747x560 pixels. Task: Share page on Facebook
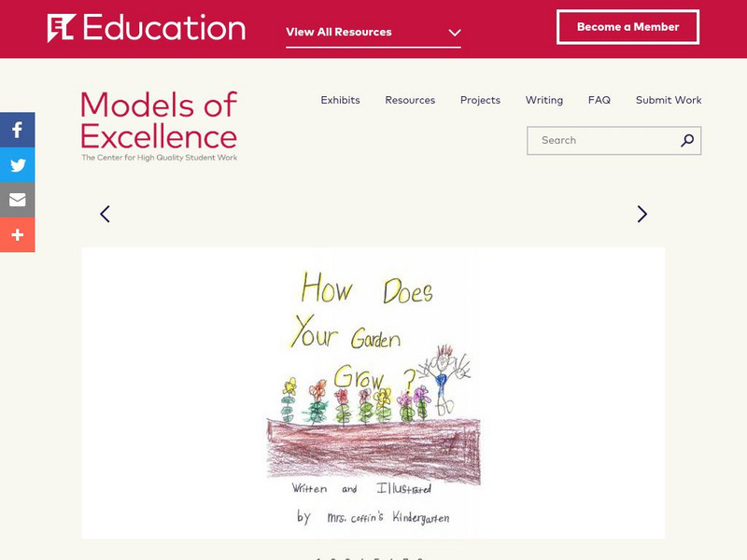click(17, 130)
